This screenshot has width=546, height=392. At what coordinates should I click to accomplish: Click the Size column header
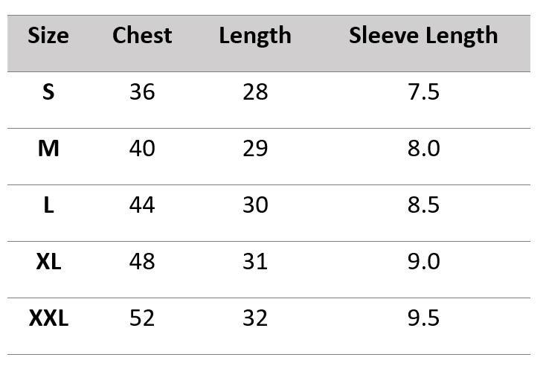pyautogui.click(x=48, y=36)
